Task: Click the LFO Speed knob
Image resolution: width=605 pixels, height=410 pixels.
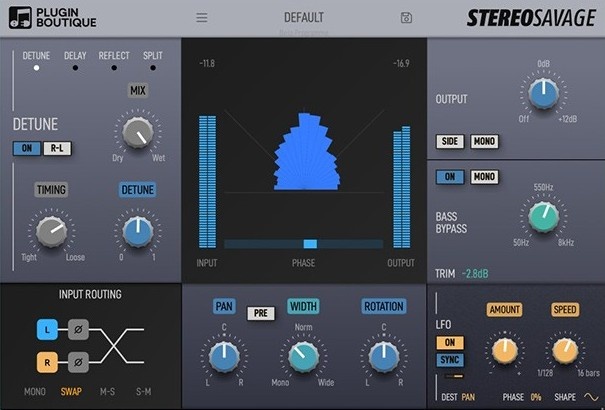Action: click(565, 351)
